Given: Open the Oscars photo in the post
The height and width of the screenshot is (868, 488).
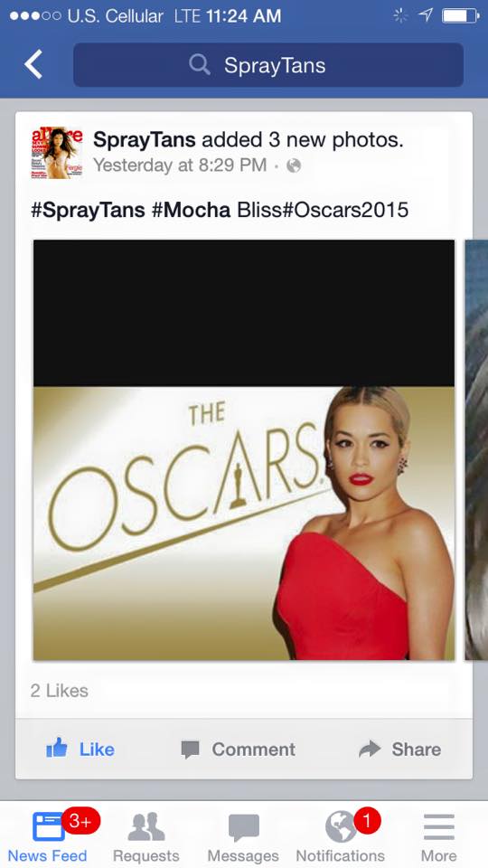Looking at the screenshot, I should [x=244, y=449].
